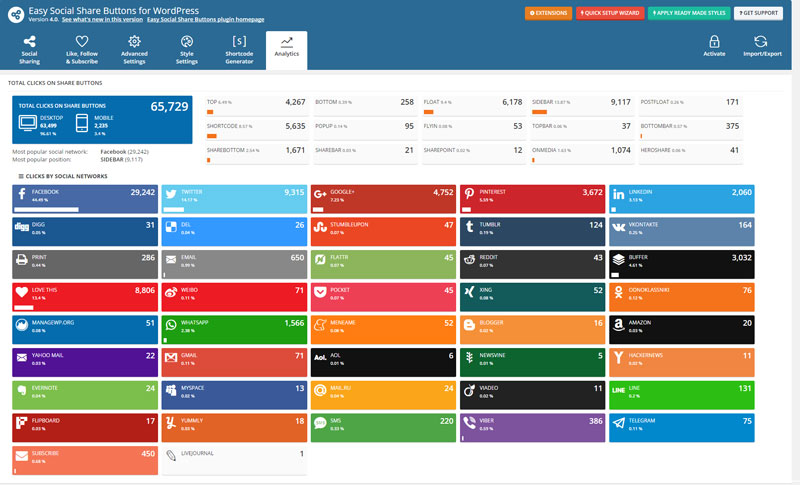Click the Activate lock icon
Image resolution: width=800 pixels, height=485 pixels.
[x=714, y=41]
